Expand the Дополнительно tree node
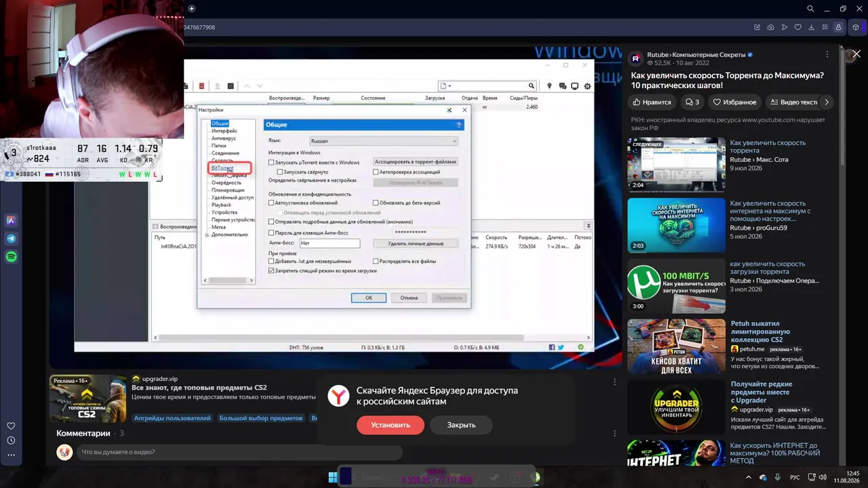This screenshot has width=868, height=488. tap(207, 235)
